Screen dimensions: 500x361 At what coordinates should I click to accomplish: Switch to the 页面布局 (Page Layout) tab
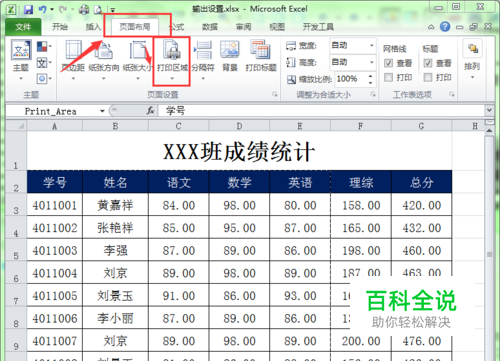(135, 27)
